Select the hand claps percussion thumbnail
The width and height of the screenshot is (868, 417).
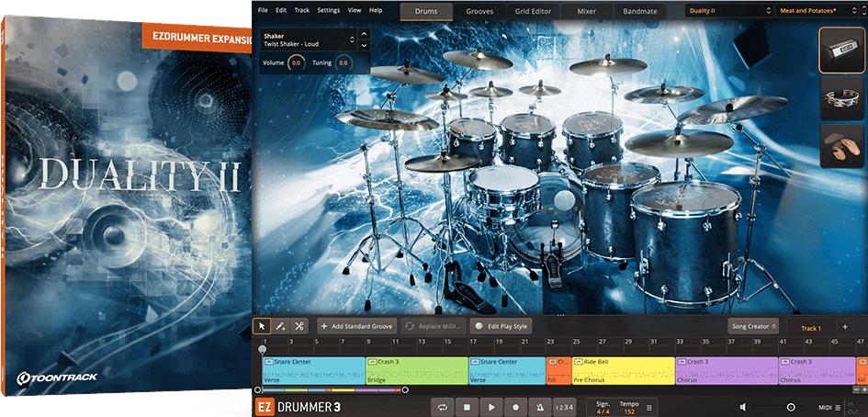842,146
